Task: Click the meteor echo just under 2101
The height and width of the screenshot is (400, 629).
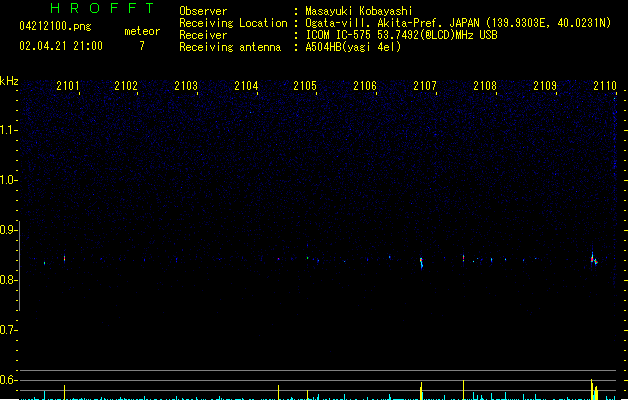Action: tap(64, 258)
